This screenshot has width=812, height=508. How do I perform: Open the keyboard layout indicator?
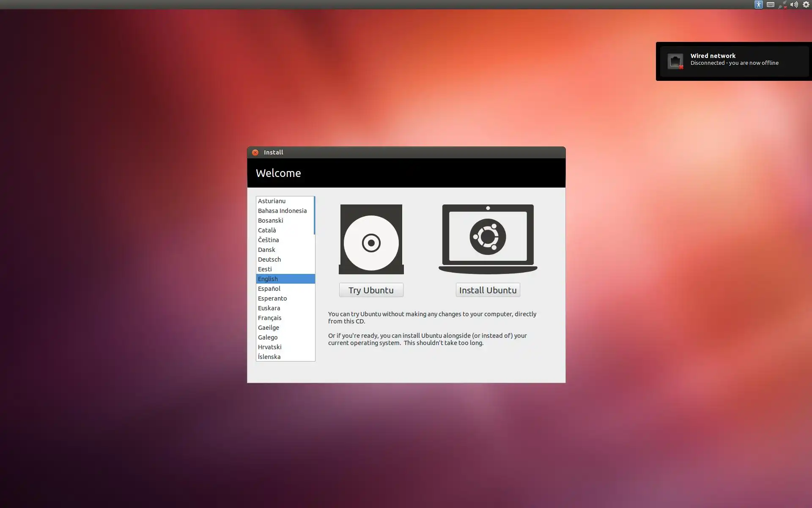tap(771, 5)
